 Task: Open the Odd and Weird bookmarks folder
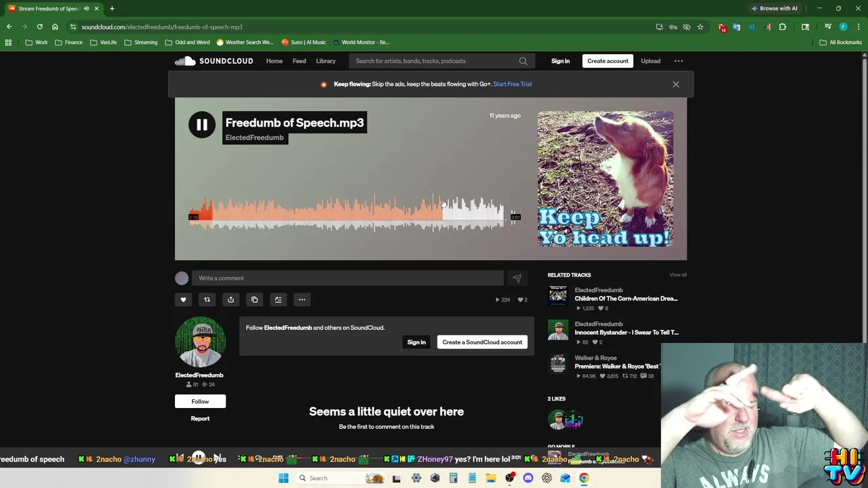pos(187,42)
